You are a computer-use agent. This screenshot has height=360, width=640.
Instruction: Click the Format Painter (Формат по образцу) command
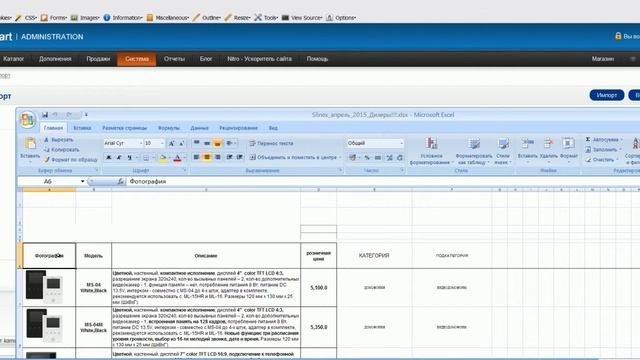coord(71,159)
